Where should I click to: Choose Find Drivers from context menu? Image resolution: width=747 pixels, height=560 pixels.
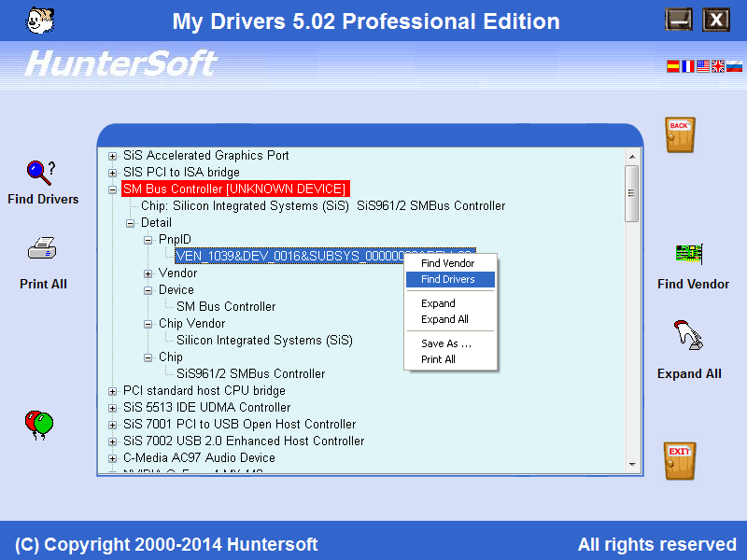tap(448, 279)
